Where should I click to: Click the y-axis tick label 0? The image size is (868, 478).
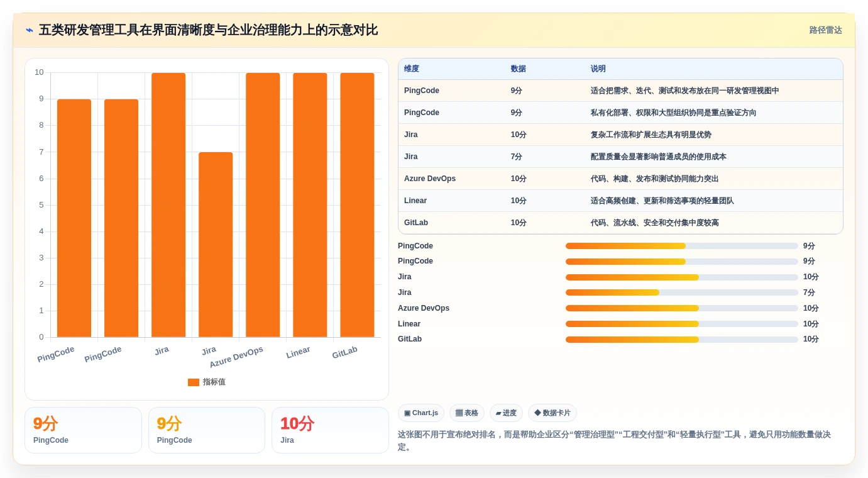pyautogui.click(x=41, y=337)
